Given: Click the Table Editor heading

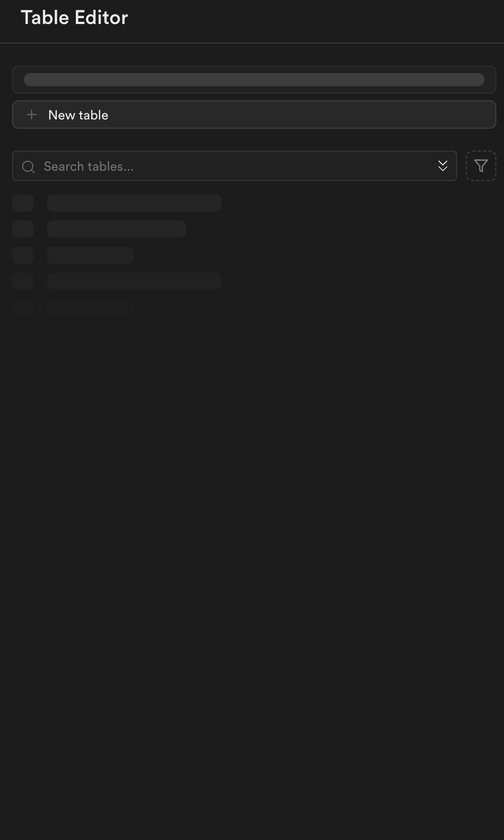Looking at the screenshot, I should point(74,17).
